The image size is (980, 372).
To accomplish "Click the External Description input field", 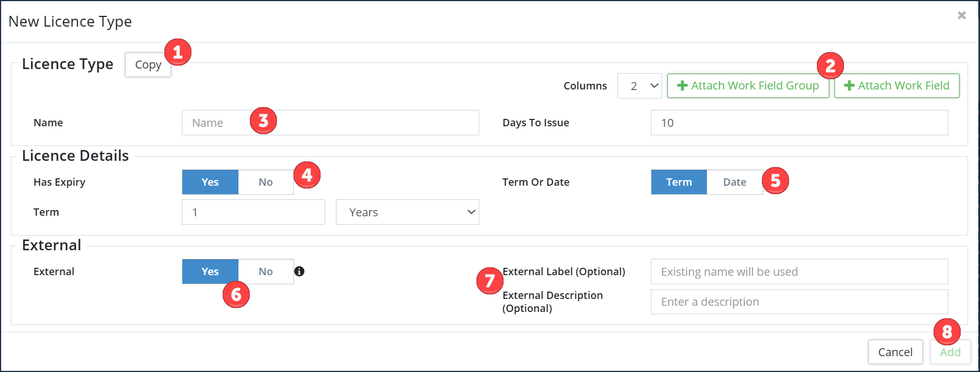I will click(x=799, y=302).
